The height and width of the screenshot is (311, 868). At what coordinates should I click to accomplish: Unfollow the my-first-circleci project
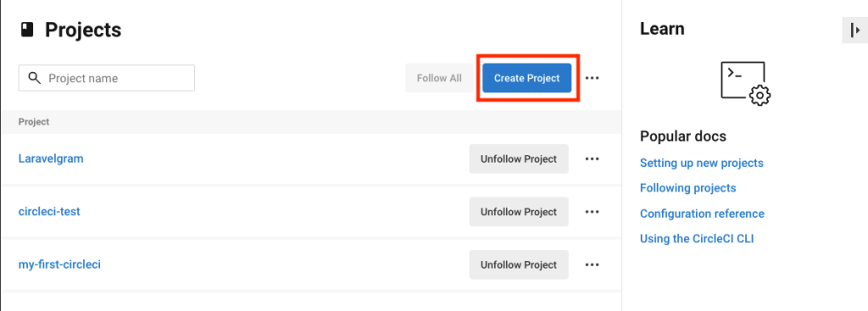tap(519, 264)
